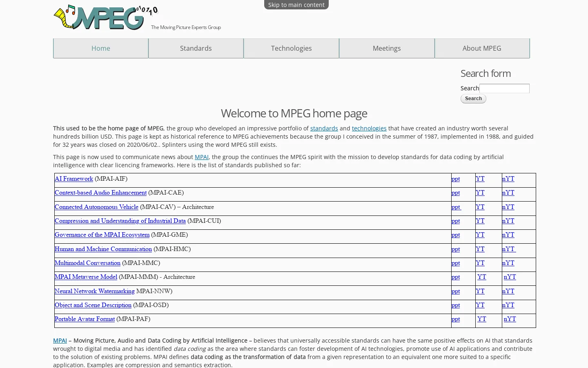588x368 pixels.
Task: Open YT link for Context-based Audio Enhancement
Action: coord(480,193)
